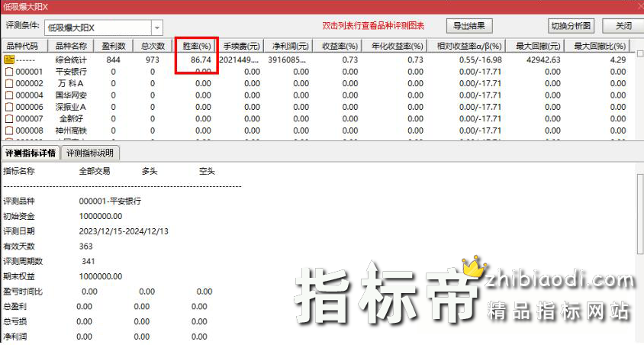The width and height of the screenshot is (644, 345).
Task: Select the 国华网安 row name
Action: pos(71,95)
